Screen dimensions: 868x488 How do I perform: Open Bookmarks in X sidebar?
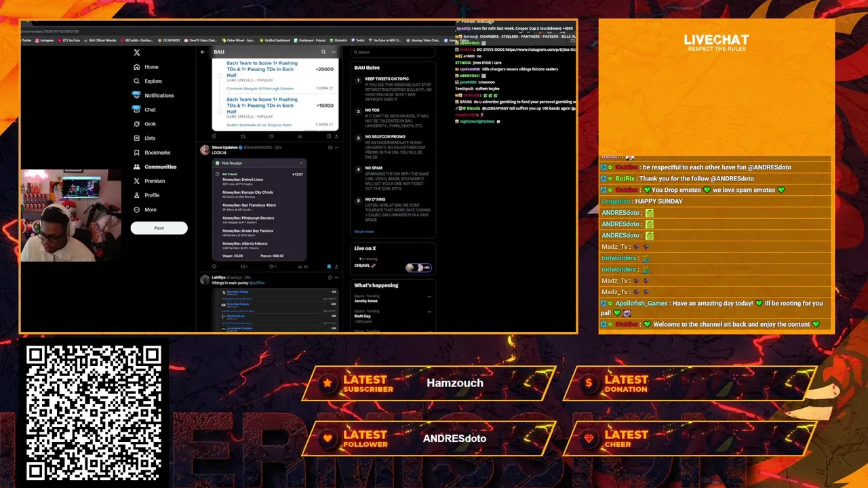[x=153, y=152]
